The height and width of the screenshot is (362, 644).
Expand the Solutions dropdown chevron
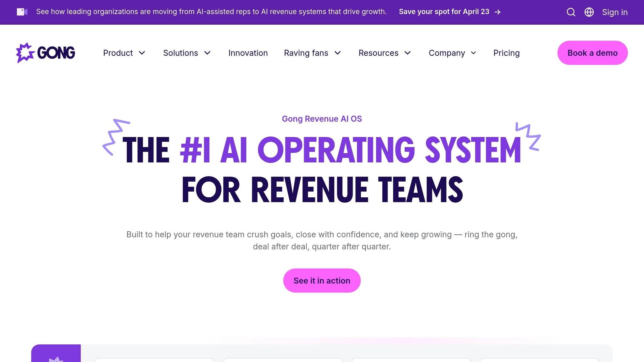click(x=207, y=53)
